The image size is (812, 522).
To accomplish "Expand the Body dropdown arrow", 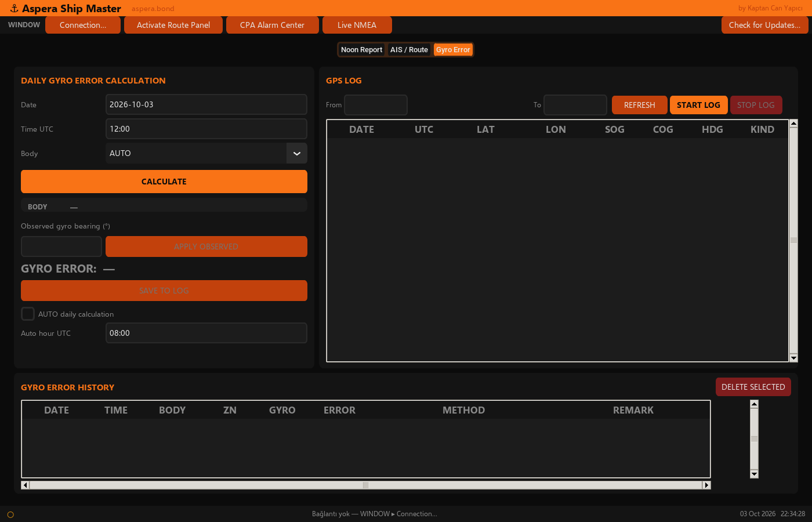I will point(297,153).
